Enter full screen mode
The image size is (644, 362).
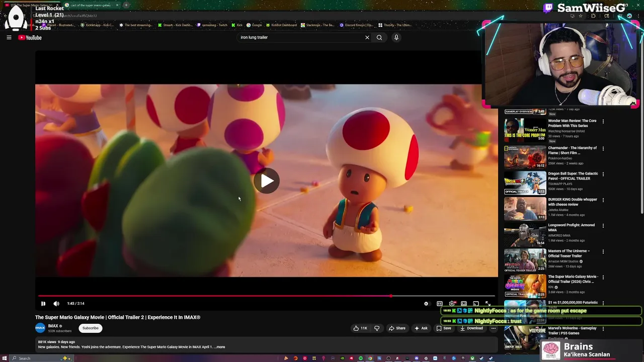click(488, 304)
